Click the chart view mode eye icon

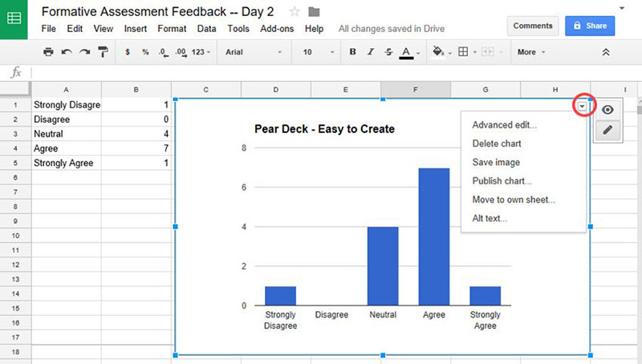[607, 110]
